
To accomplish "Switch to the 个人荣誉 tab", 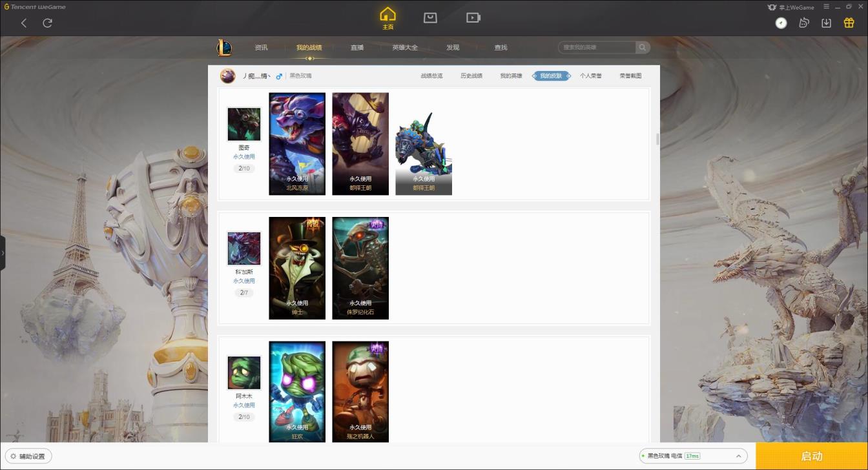I will (590, 76).
